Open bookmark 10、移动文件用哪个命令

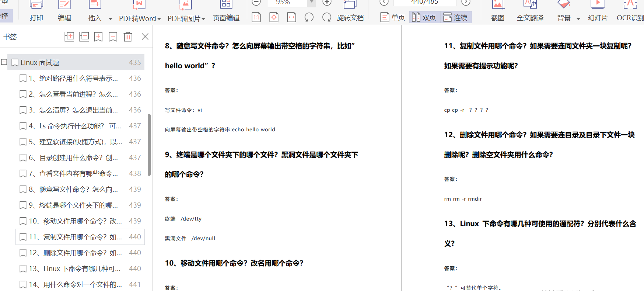pos(80,221)
